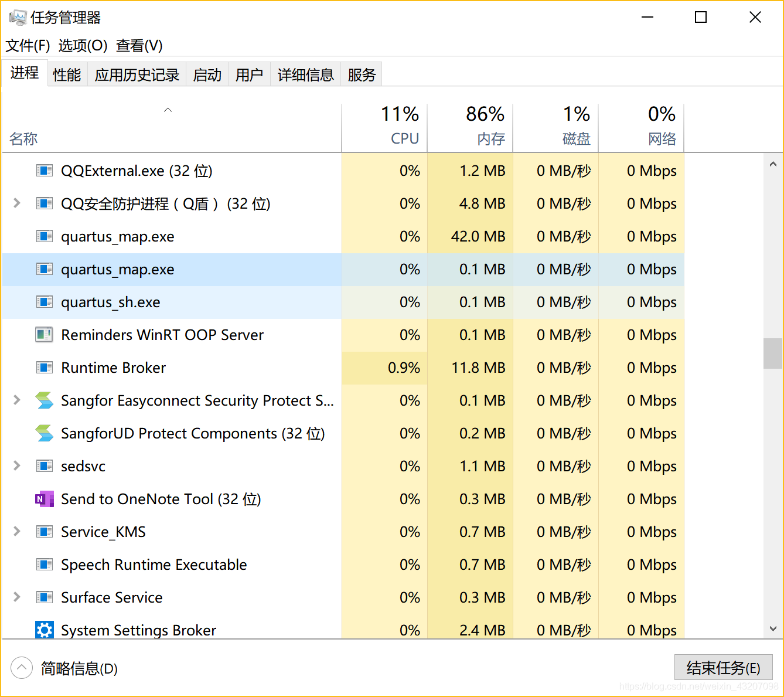
Task: Expand the QQ安全防护进程 process group
Action: [x=17, y=203]
